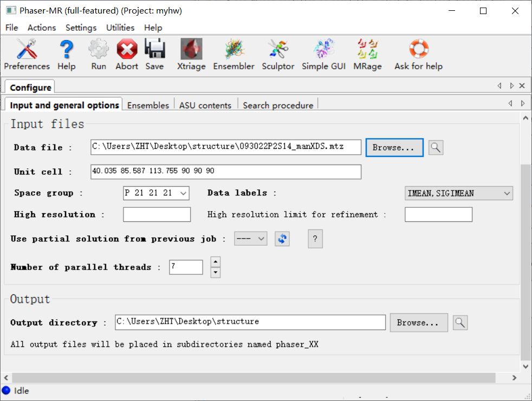Click right arrow of the options sub-tab row
Image resolution: width=532 pixels, height=401 pixels.
click(523, 103)
